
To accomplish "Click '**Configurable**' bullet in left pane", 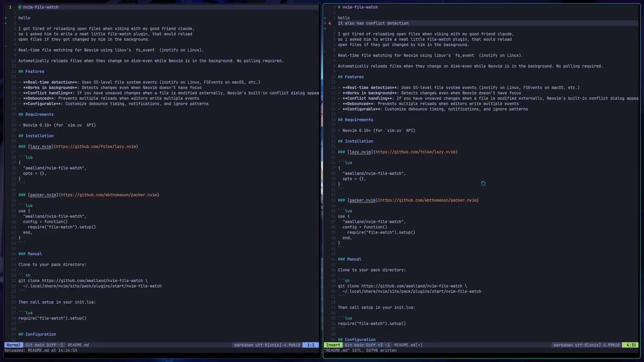I will click(x=113, y=104).
